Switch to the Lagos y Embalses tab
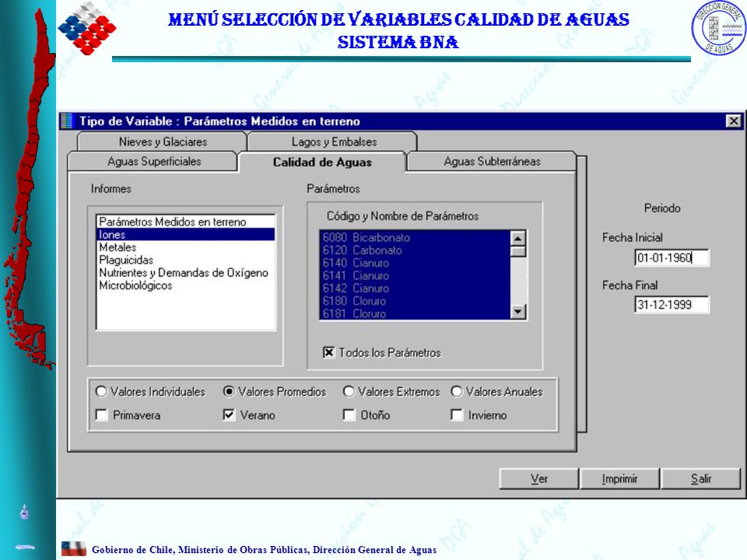This screenshot has width=747, height=560. (334, 142)
